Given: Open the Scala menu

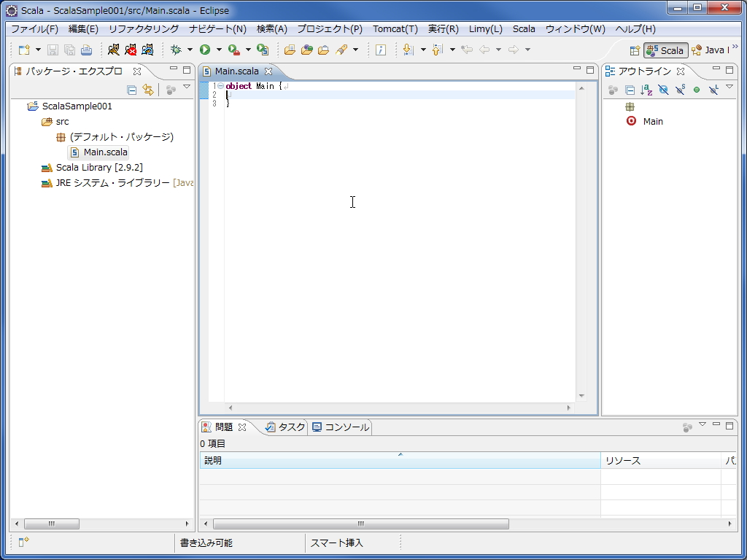Looking at the screenshot, I should pos(524,28).
